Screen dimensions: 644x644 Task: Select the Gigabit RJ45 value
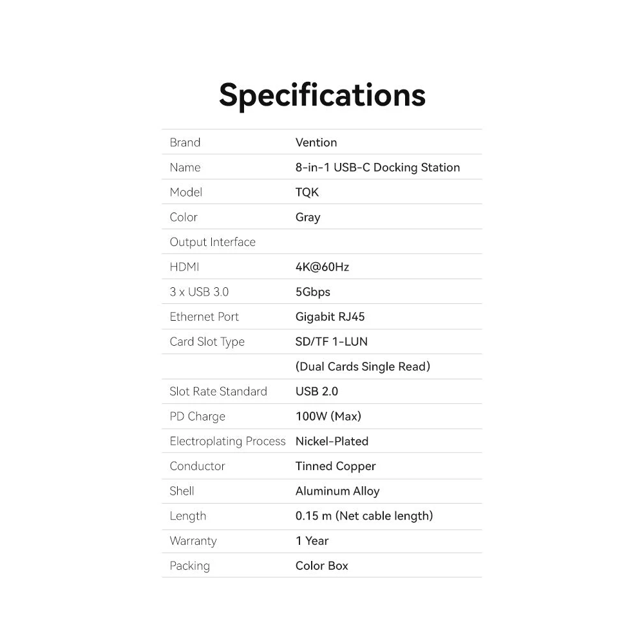click(330, 317)
